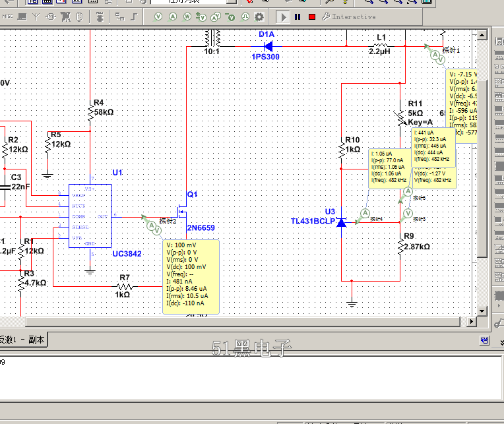
Task: Select the L1 inductor symbol
Action: click(x=381, y=45)
